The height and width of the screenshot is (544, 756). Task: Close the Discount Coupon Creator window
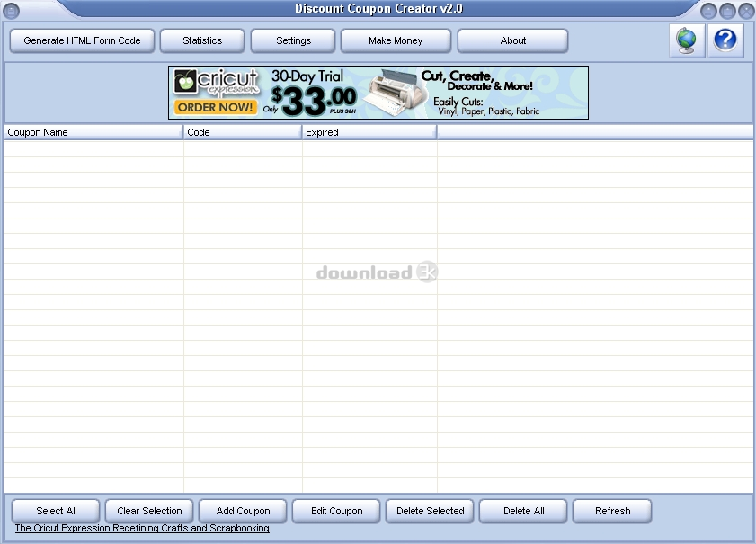[745, 11]
